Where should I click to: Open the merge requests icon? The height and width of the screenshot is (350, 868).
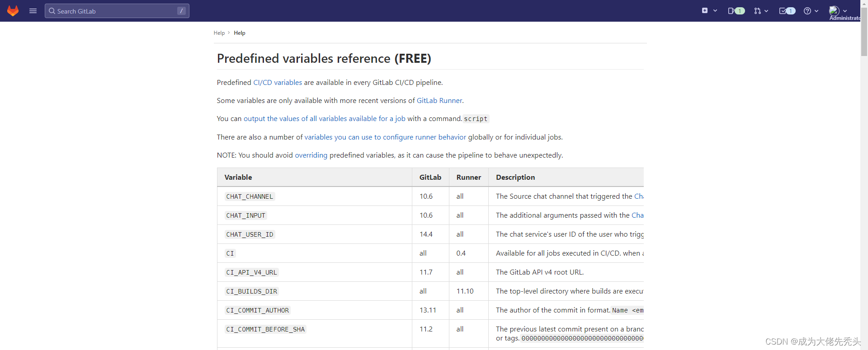pos(757,11)
